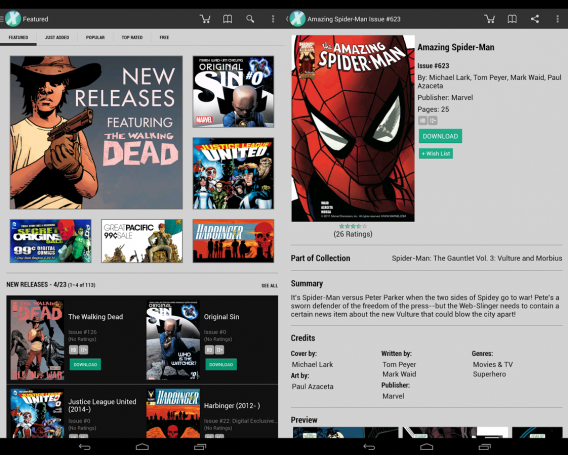Tap the search magnifier icon
The width and height of the screenshot is (568, 456).
250,19
